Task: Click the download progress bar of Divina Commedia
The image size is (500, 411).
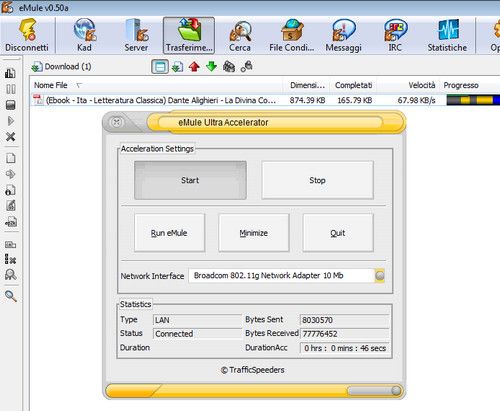Action: point(473,100)
